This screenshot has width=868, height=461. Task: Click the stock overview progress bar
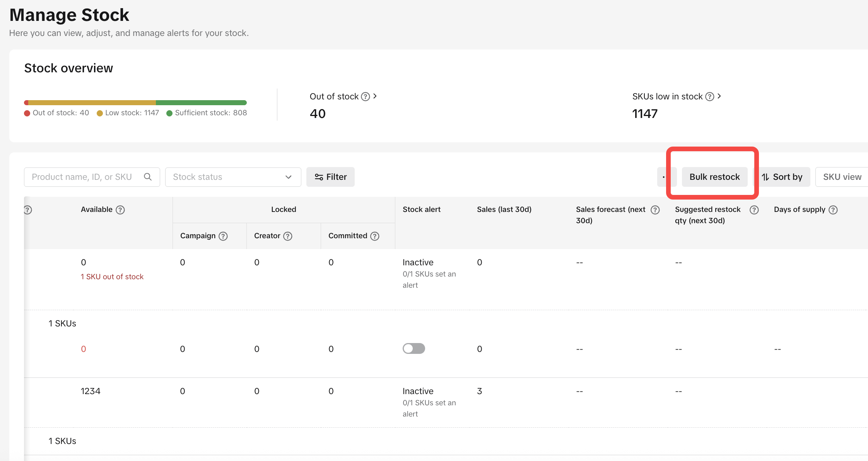click(135, 103)
